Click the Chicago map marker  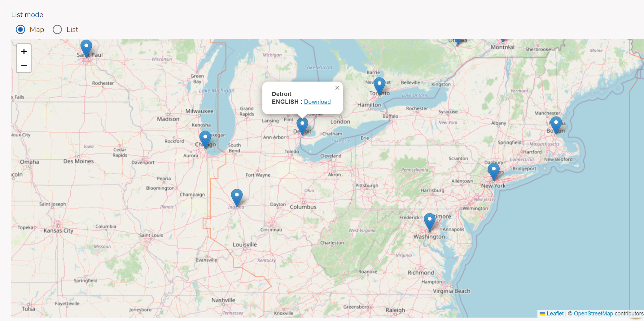[x=205, y=139]
